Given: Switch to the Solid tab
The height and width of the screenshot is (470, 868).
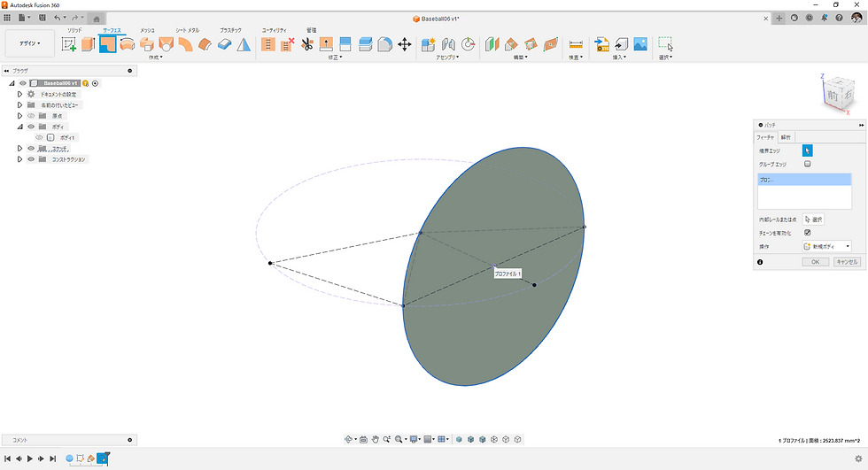Looking at the screenshot, I should pyautogui.click(x=74, y=30).
